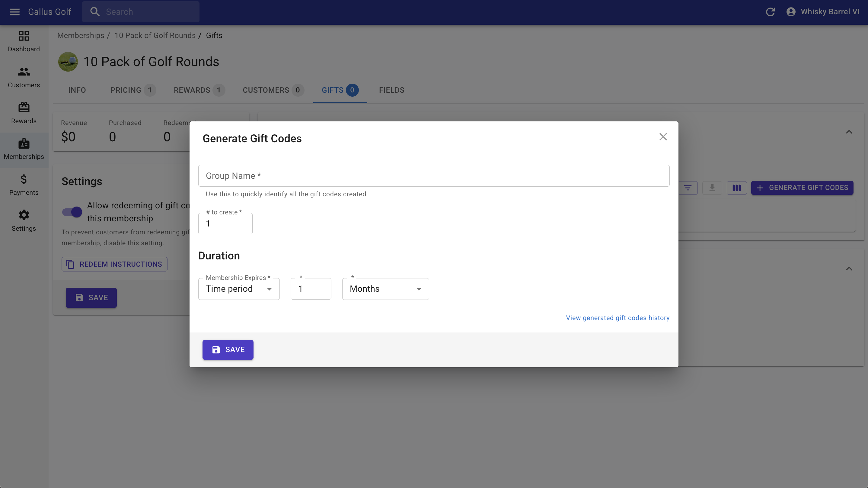
Task: Collapse the top right panel chevron
Action: (849, 132)
